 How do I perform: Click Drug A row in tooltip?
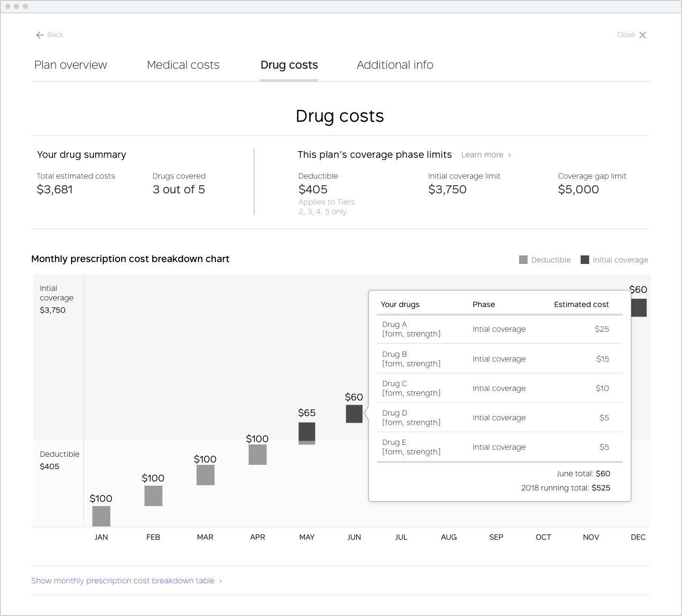point(500,329)
